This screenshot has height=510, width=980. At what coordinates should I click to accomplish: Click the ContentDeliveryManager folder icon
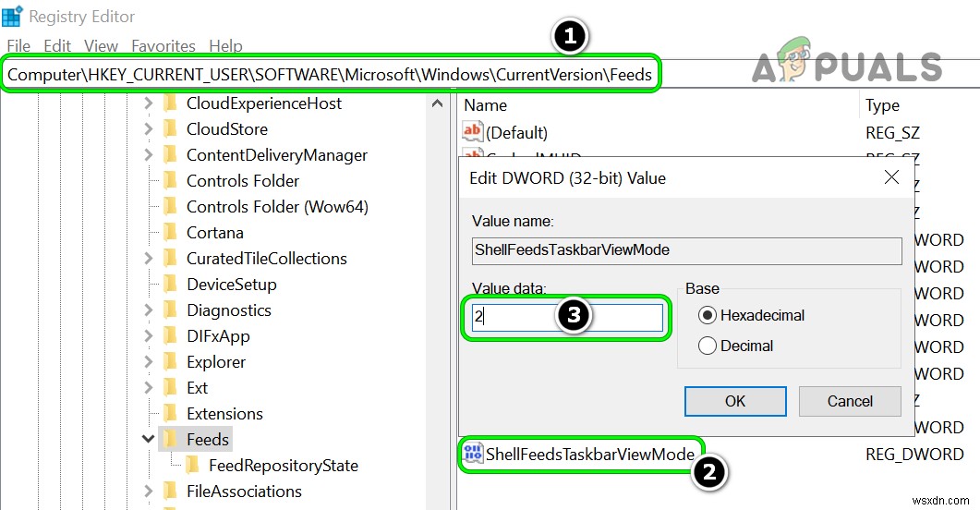[169, 155]
